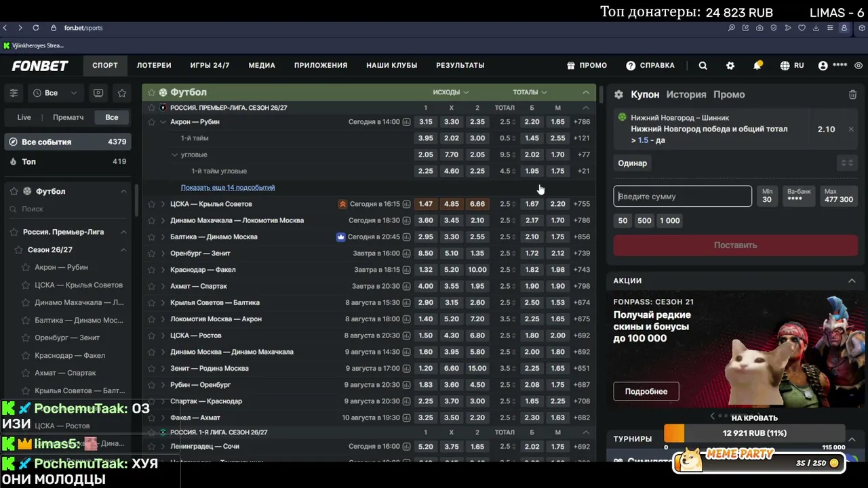Open the time filter dropdown Все
Screen dimensions: 868x488
[55, 93]
